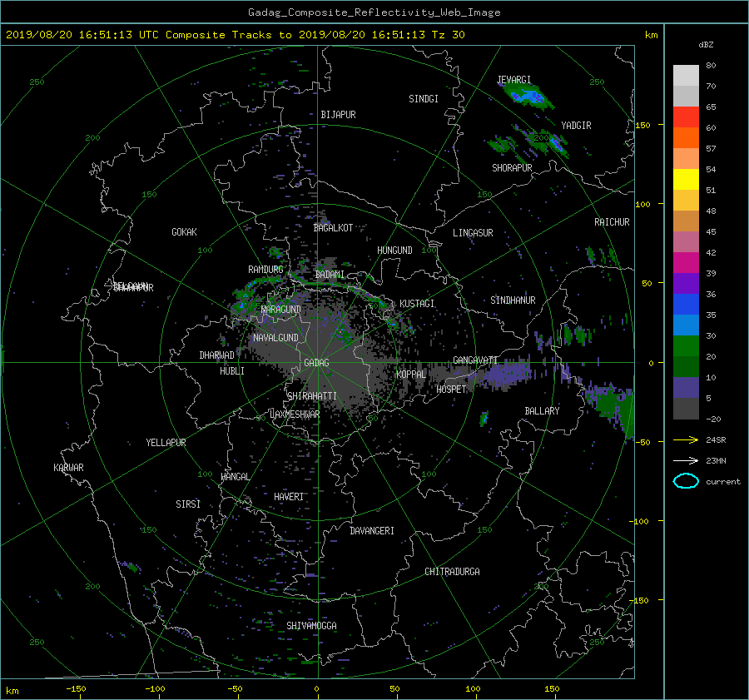The image size is (749, 700).
Task: Click the BAGALKOT city label
Action: click(x=333, y=228)
